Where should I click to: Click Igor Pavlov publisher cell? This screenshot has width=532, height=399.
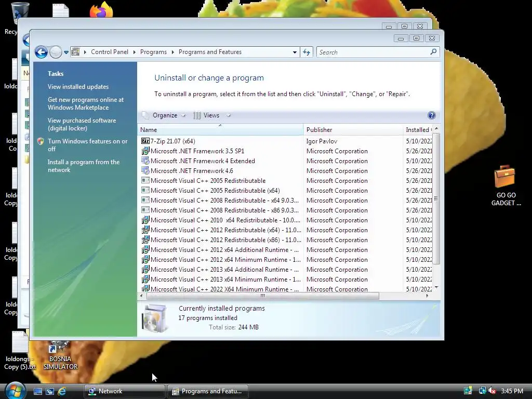[322, 141]
